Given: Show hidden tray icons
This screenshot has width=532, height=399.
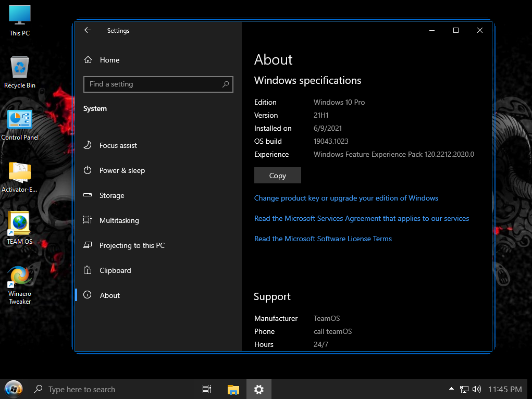Looking at the screenshot, I should point(451,389).
